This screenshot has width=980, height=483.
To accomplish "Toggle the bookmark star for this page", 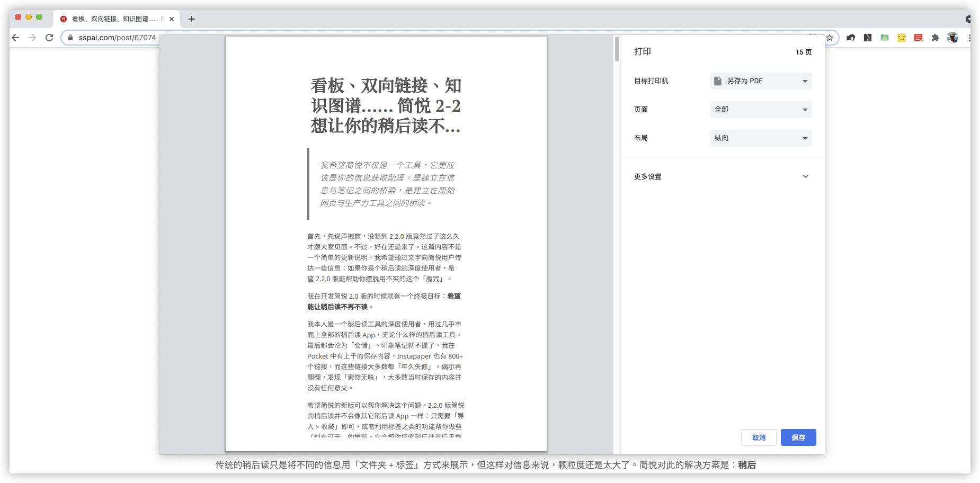I will [x=831, y=38].
